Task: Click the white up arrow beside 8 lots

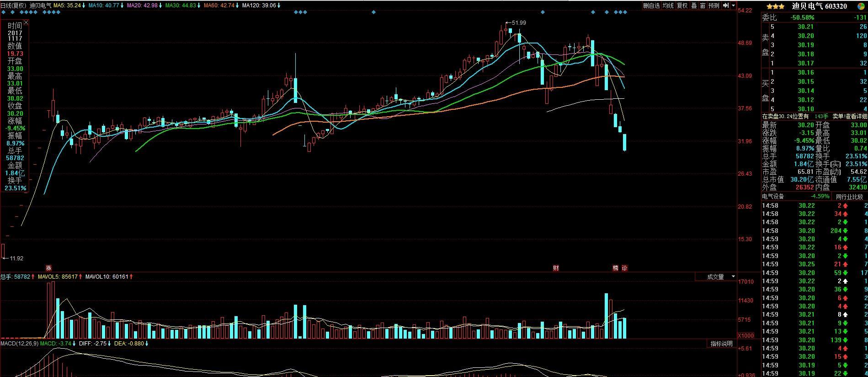Action: [x=846, y=315]
